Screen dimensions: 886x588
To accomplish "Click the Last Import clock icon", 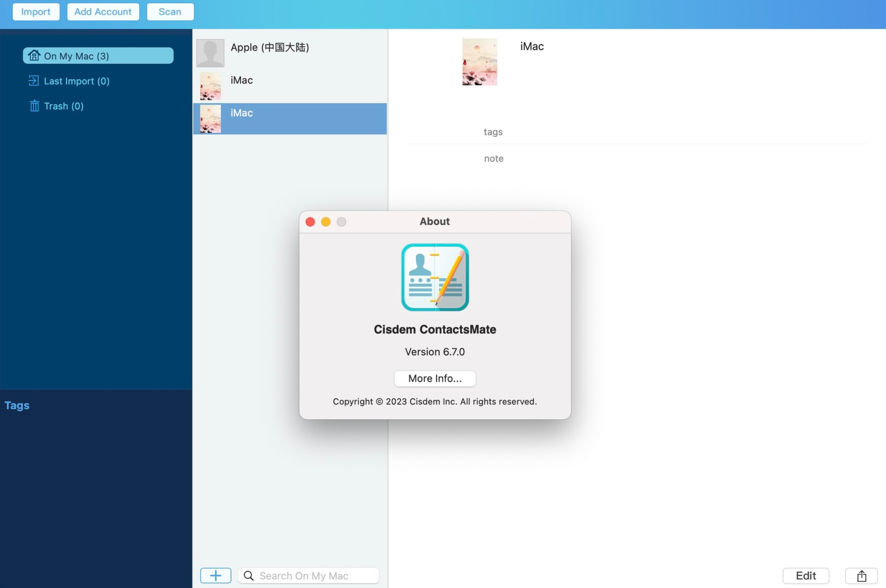I will pos(33,80).
